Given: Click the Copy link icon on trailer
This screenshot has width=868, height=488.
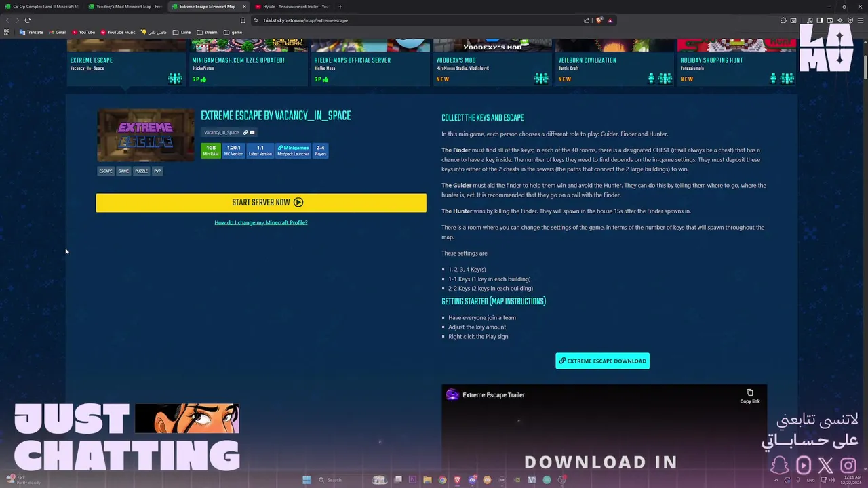Looking at the screenshot, I should (x=749, y=396).
